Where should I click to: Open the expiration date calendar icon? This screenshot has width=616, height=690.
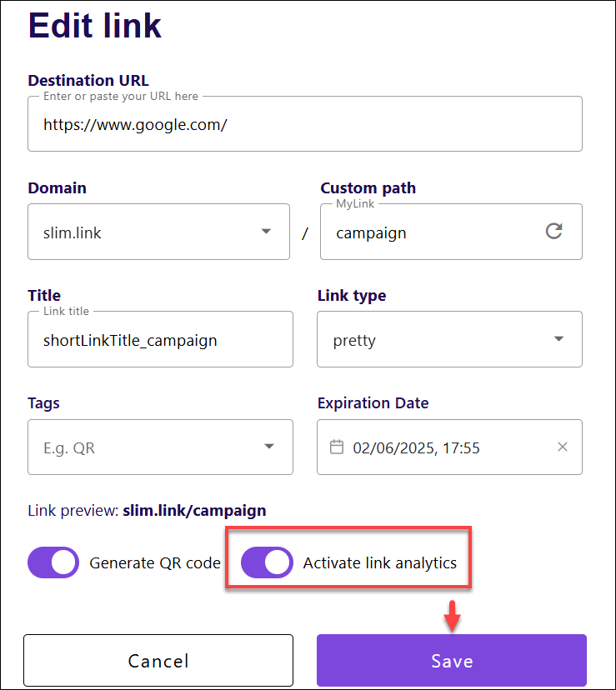click(x=337, y=447)
